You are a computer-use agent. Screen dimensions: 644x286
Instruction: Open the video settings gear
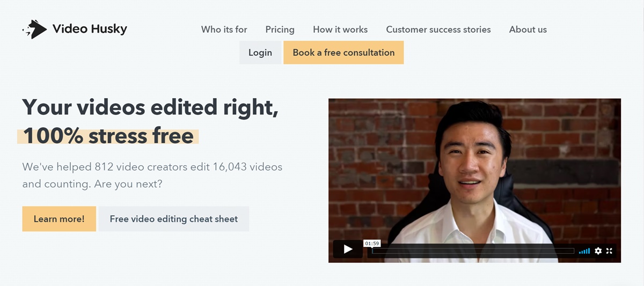(598, 251)
